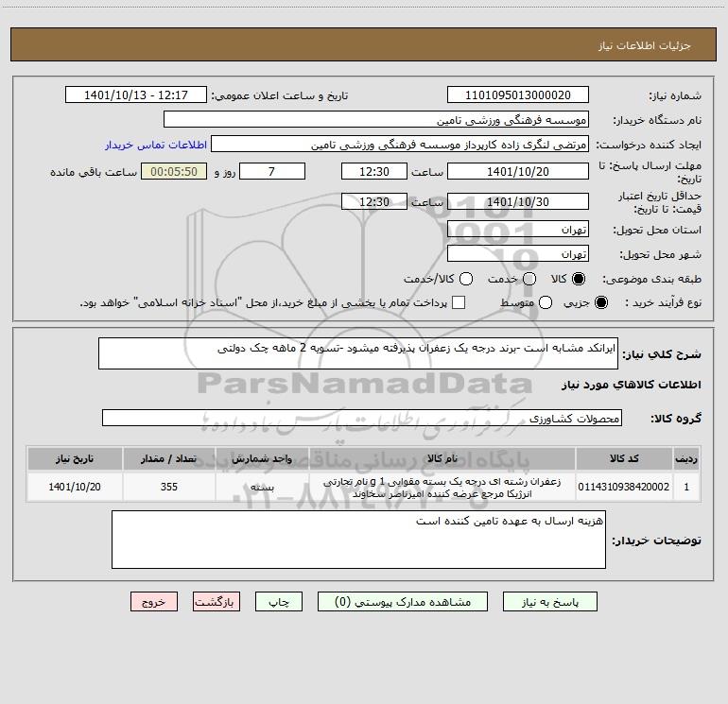Select the خدمت radio button
Screen dimensions: 728x704
pyautogui.click(x=529, y=279)
